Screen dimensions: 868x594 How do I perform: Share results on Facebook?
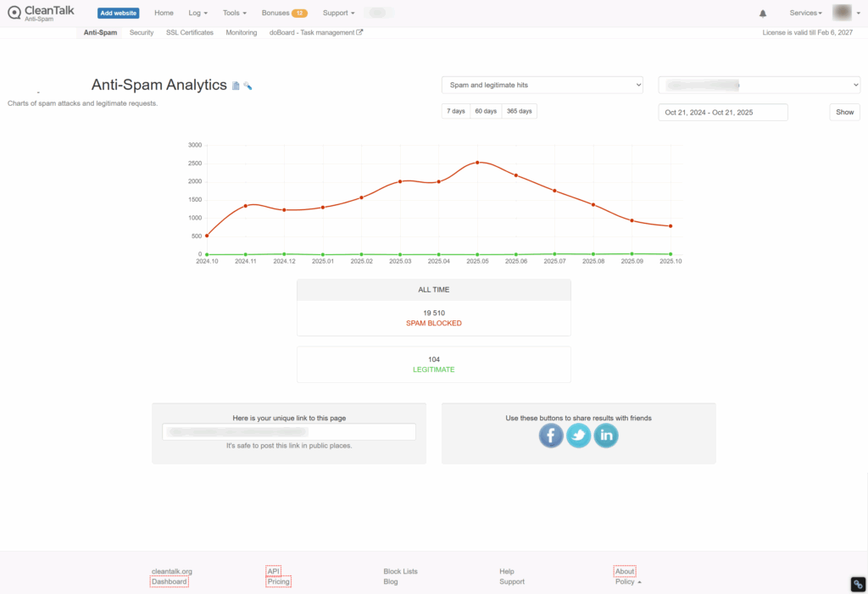[x=551, y=436]
